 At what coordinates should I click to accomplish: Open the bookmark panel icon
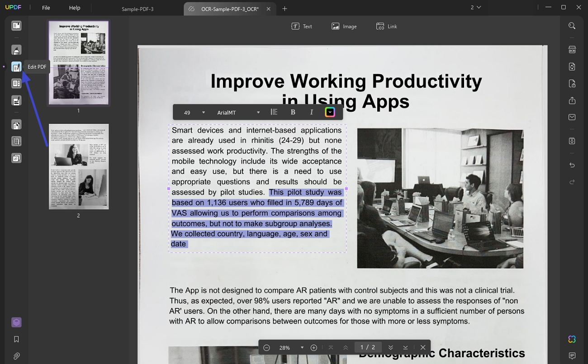point(16,339)
